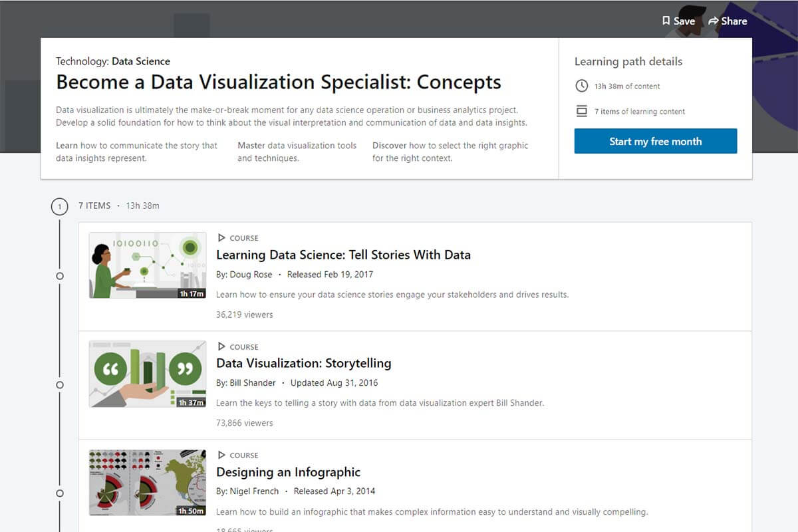Click the stacked items icon beside 7 items

coord(582,111)
